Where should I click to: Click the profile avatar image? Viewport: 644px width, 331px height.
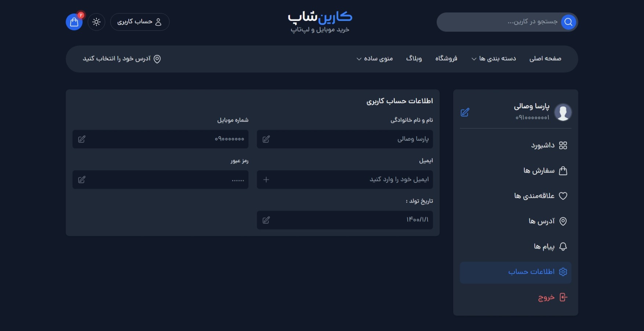[x=563, y=112]
